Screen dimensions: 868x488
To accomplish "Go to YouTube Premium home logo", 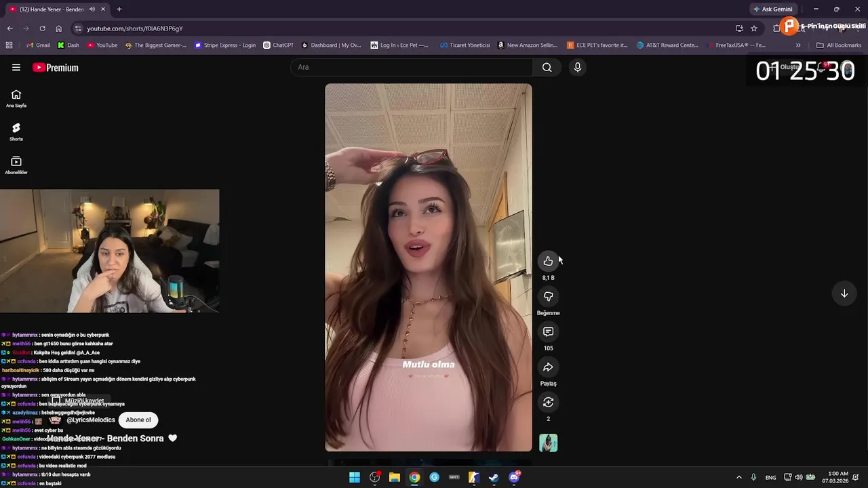I will 56,67.
